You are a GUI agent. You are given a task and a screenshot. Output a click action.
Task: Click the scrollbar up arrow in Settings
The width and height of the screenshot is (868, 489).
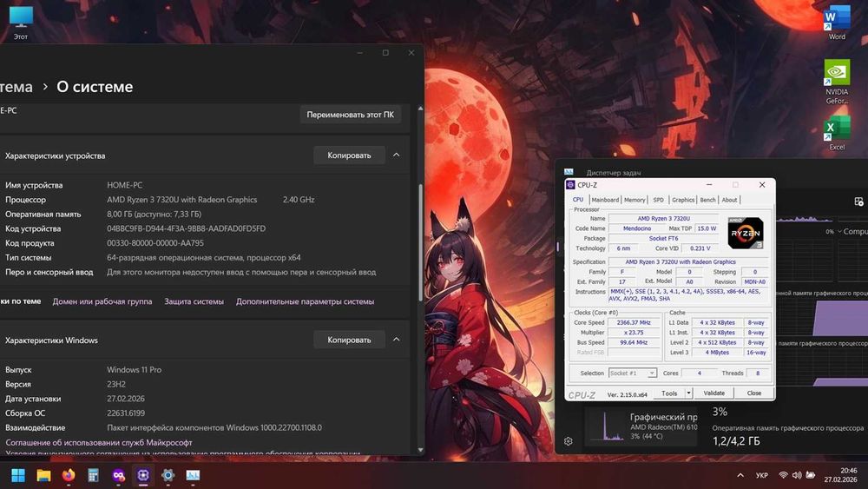[x=420, y=109]
